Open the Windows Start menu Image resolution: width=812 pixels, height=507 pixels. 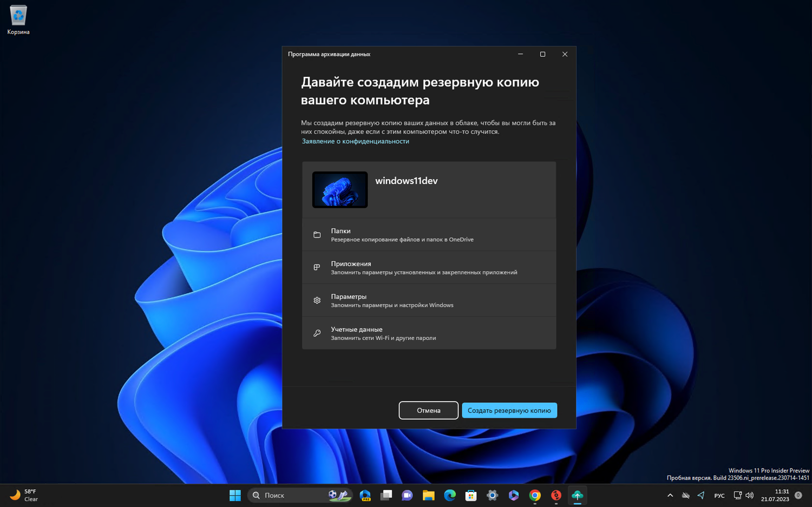tap(235, 495)
